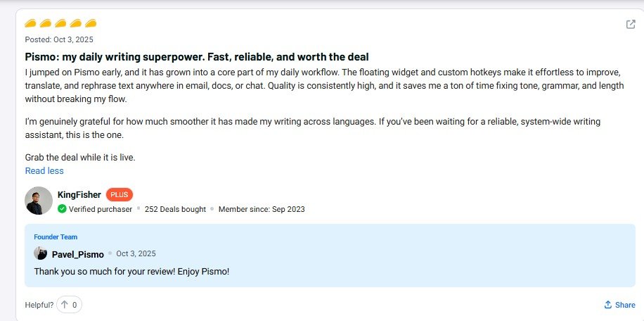Click the Posted: Oct 3, 2025 date
Screen dimensions: 644x321
(x=59, y=39)
